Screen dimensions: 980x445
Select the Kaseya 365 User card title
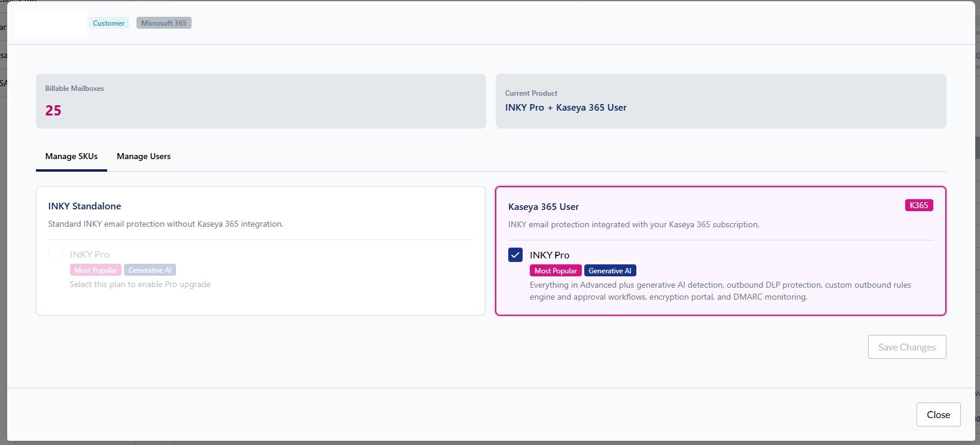click(x=544, y=206)
